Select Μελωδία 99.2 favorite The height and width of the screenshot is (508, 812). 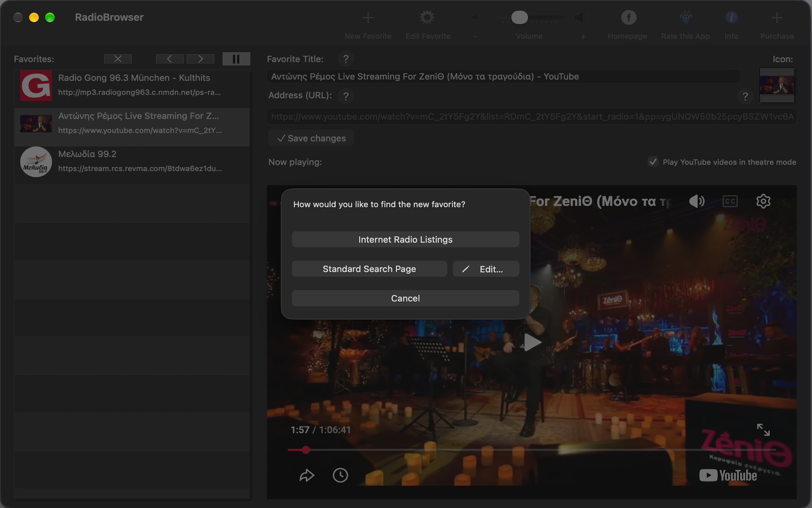click(x=132, y=165)
